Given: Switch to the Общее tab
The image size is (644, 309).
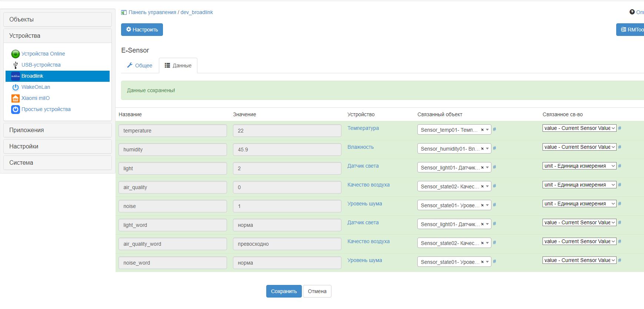Looking at the screenshot, I should tap(140, 66).
